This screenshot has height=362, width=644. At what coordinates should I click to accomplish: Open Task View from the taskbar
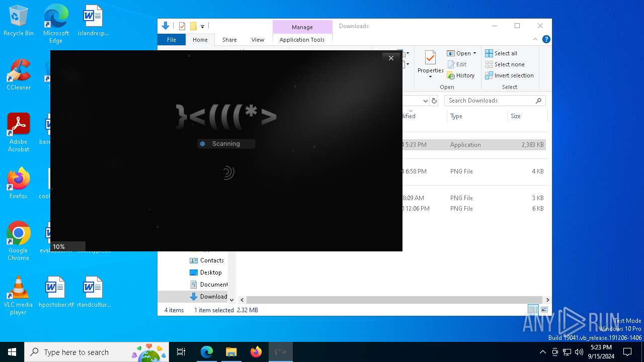181,352
